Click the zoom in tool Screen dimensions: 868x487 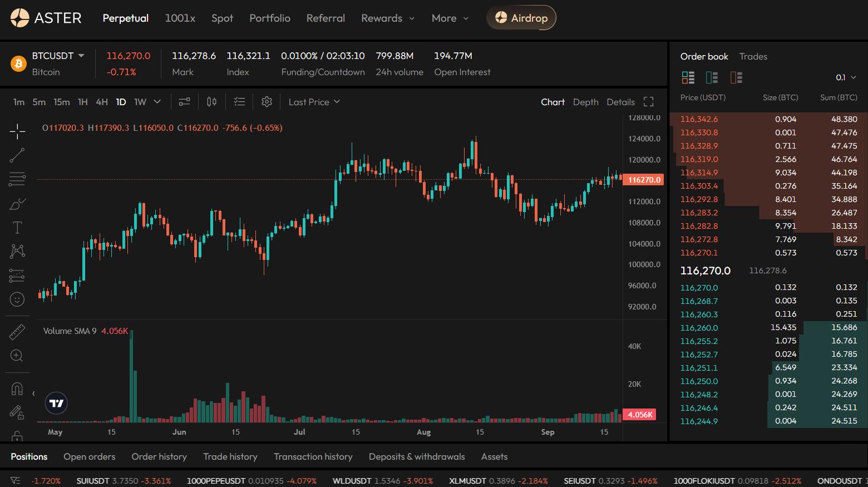(x=17, y=356)
